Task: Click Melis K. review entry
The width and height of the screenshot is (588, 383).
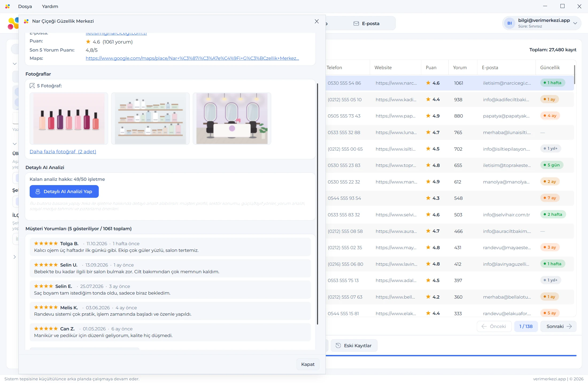Action: (x=170, y=311)
